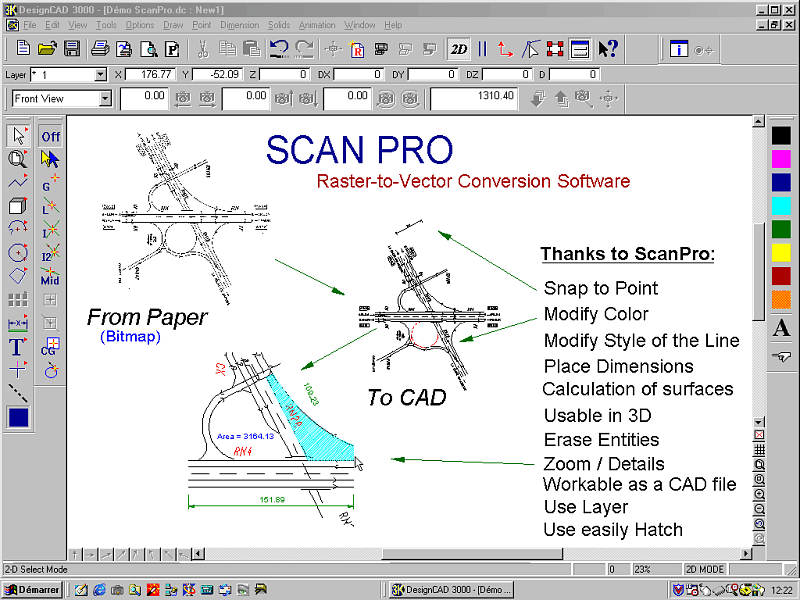Open the Help menu
800x600 pixels.
[x=393, y=24]
